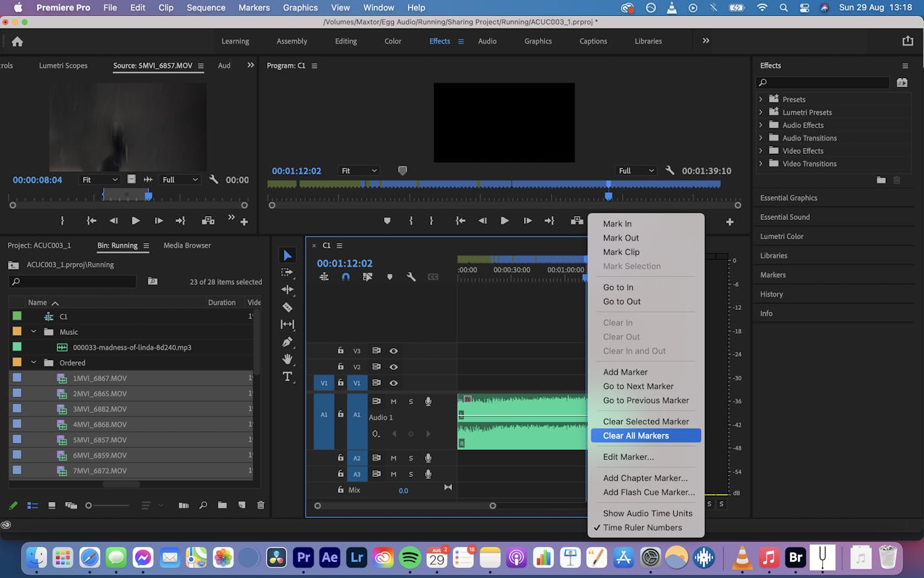Image resolution: width=924 pixels, height=578 pixels.
Task: Open timeline display settings wrench
Action: coord(411,277)
